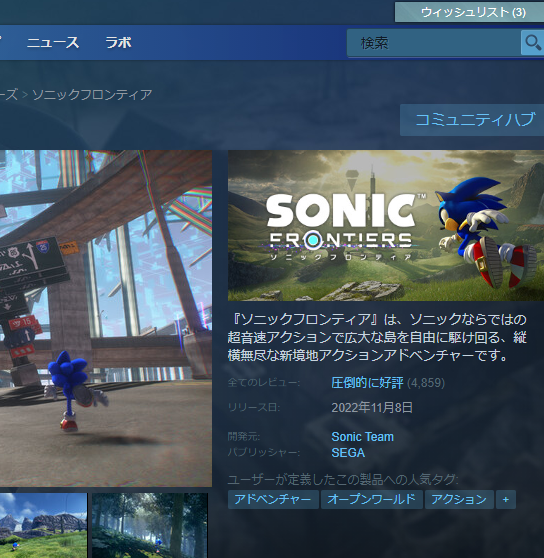This screenshot has width=544, height=558.
Task: Click the ユーザーが定義したこの製品への人気タグ label
Action: (x=343, y=480)
